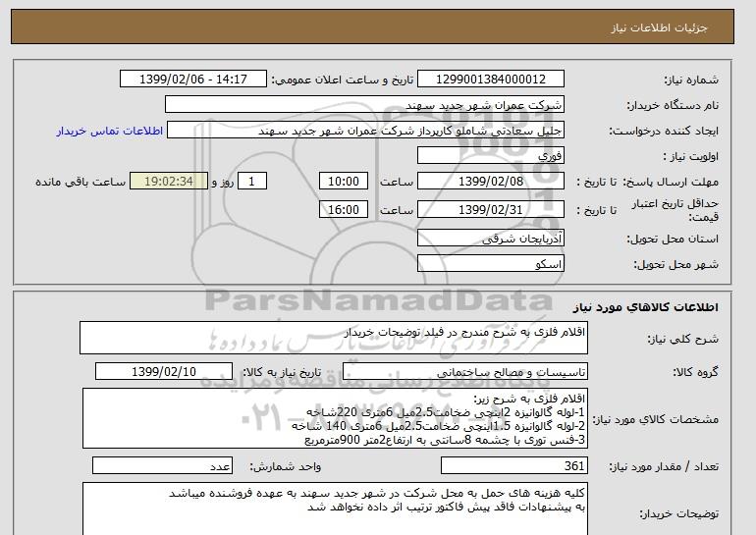Select delivery city field اسکو
Screen dimensions: 756x535
pyautogui.click(x=491, y=264)
